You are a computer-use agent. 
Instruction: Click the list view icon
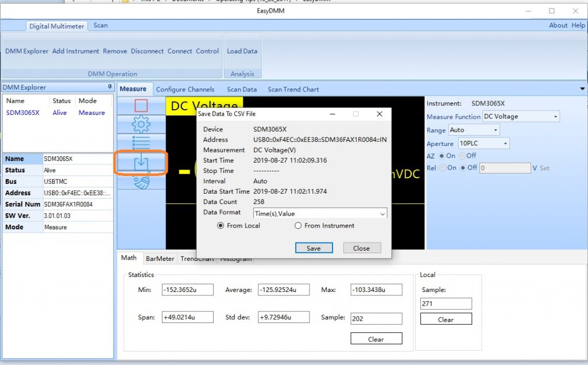141,143
